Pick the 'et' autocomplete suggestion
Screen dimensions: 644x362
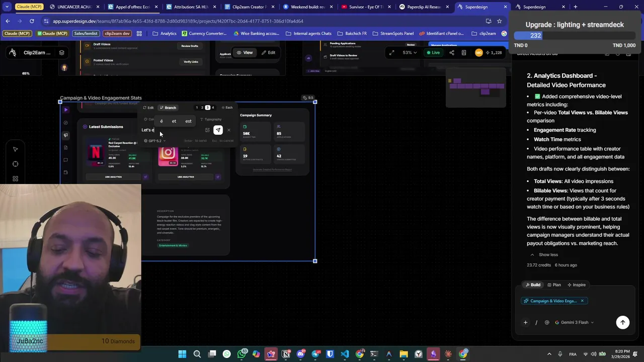[174, 121]
